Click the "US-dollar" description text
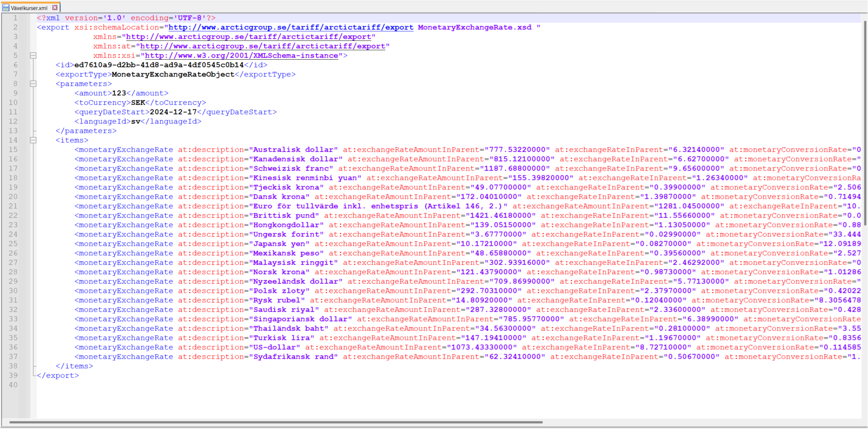This screenshot has height=429, width=868. click(275, 348)
